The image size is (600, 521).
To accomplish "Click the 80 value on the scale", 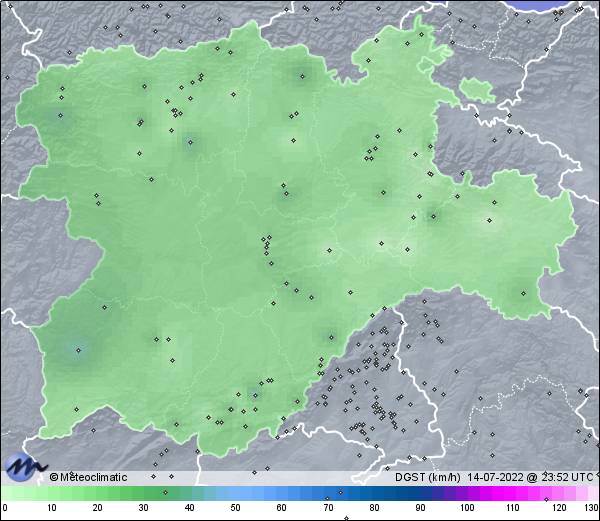I will [x=374, y=508].
